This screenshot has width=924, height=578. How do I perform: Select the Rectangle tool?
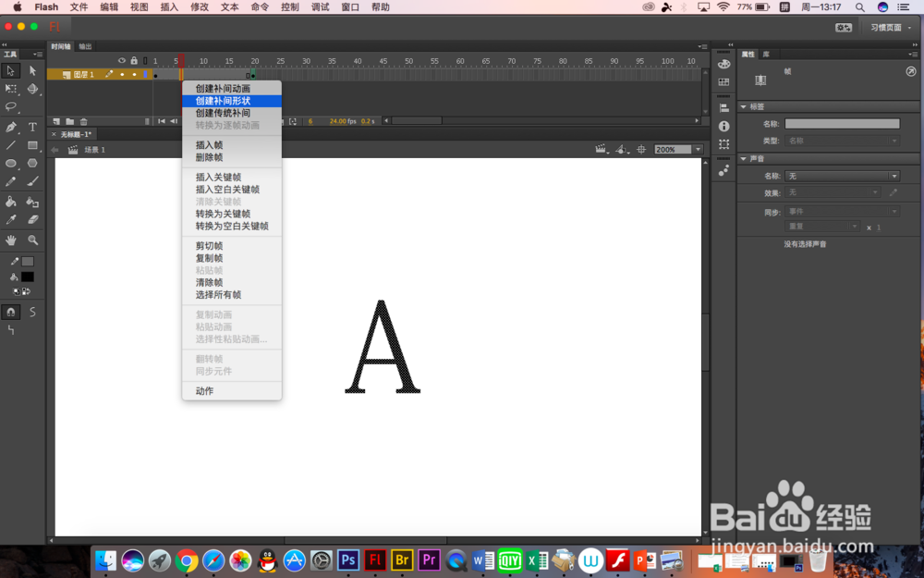coord(32,145)
